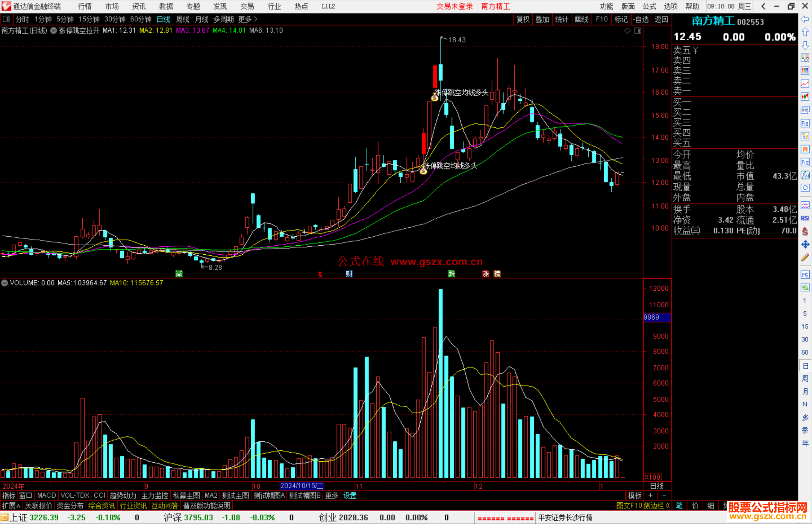Click the green 跌 marker under chart
The image size is (812, 524).
click(451, 274)
